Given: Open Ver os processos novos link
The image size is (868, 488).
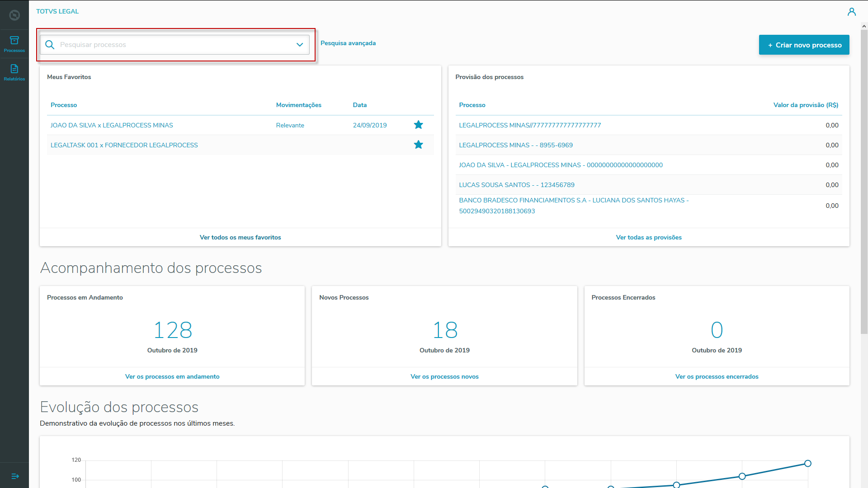Looking at the screenshot, I should pos(444,376).
